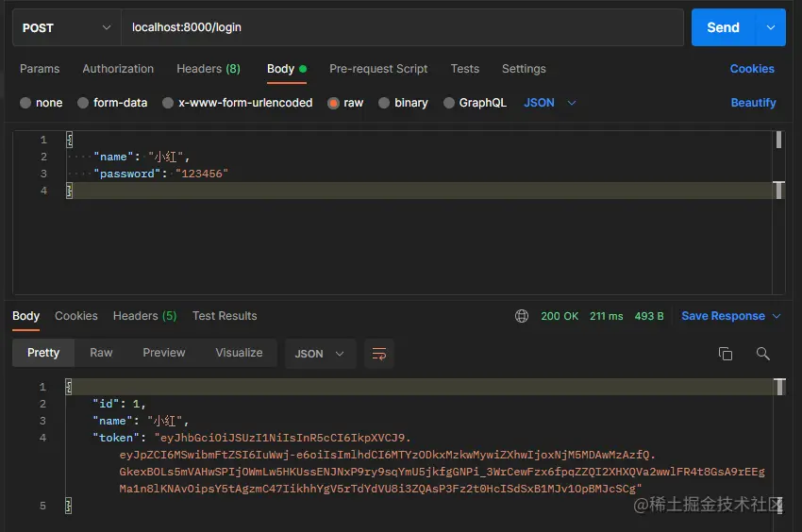Select the none body type
This screenshot has height=532, width=802.
[25, 103]
